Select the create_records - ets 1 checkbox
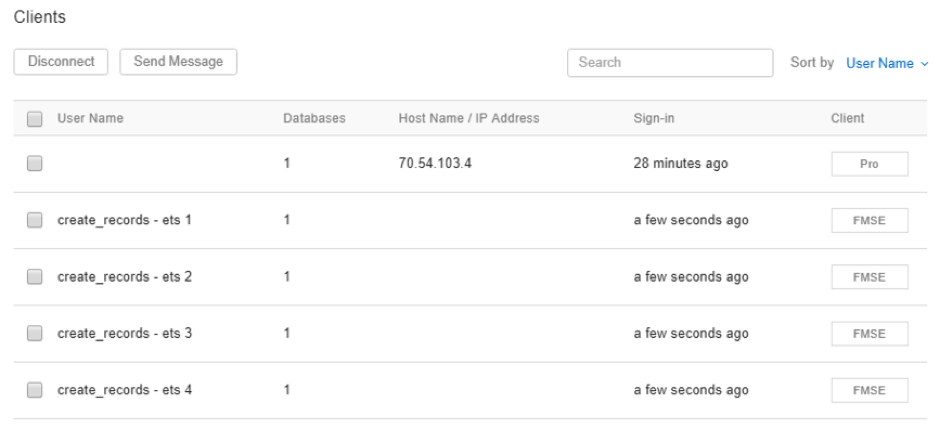The height and width of the screenshot is (427, 939). [x=35, y=220]
